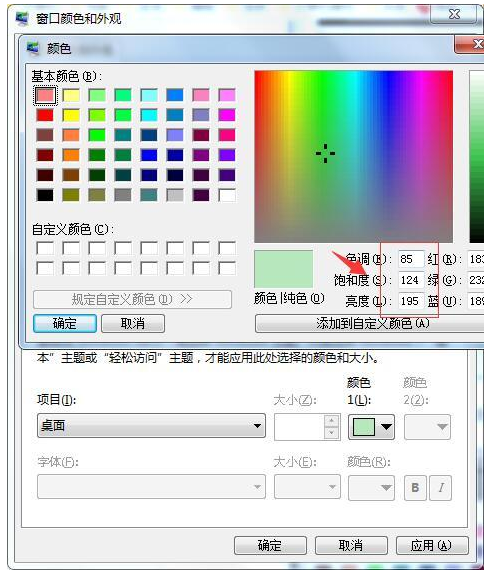Click the 红(R) red value field

point(476,259)
